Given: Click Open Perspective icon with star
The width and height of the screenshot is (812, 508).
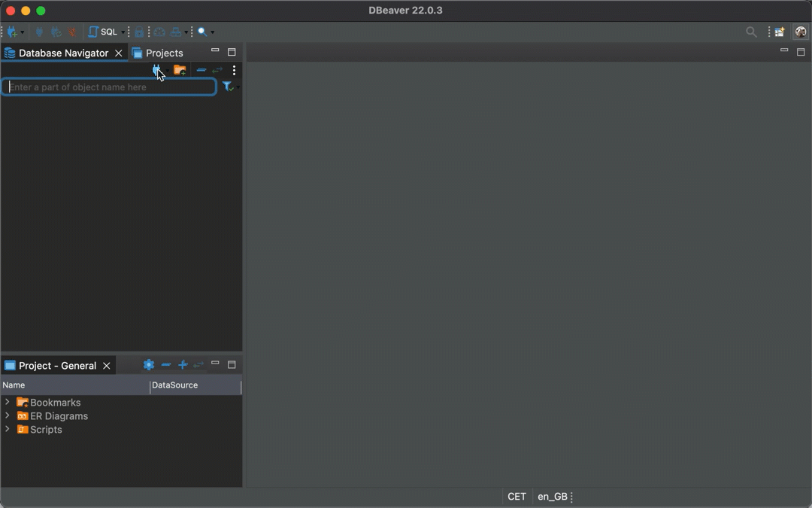Looking at the screenshot, I should [x=780, y=32].
